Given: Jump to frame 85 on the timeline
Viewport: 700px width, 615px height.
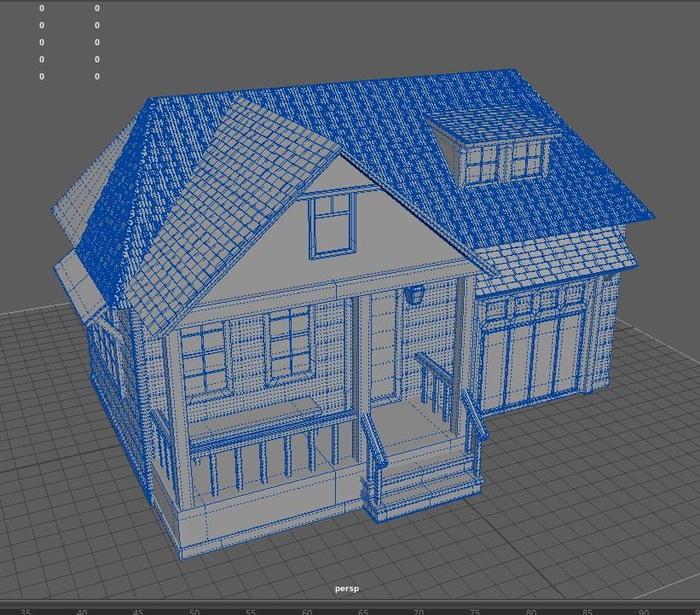Looking at the screenshot, I should click(x=587, y=611).
